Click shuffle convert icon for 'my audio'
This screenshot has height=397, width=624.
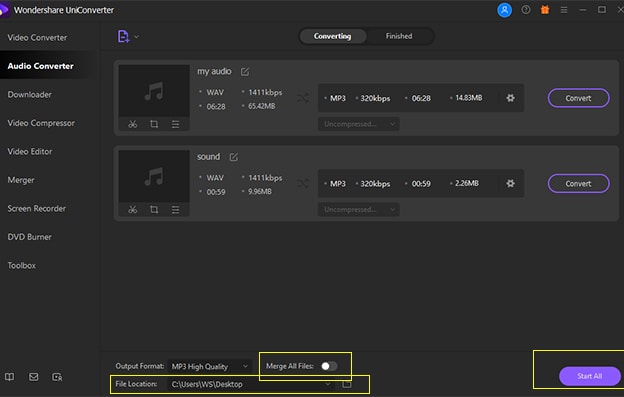pos(303,98)
